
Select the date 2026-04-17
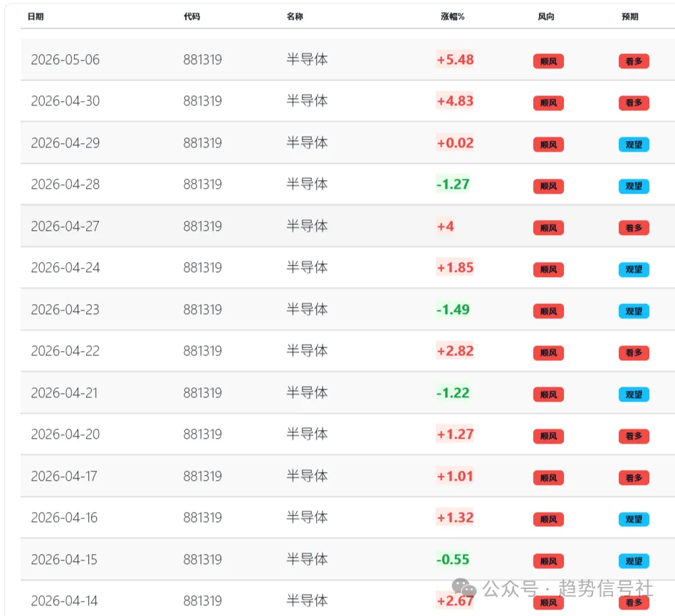[x=65, y=476]
